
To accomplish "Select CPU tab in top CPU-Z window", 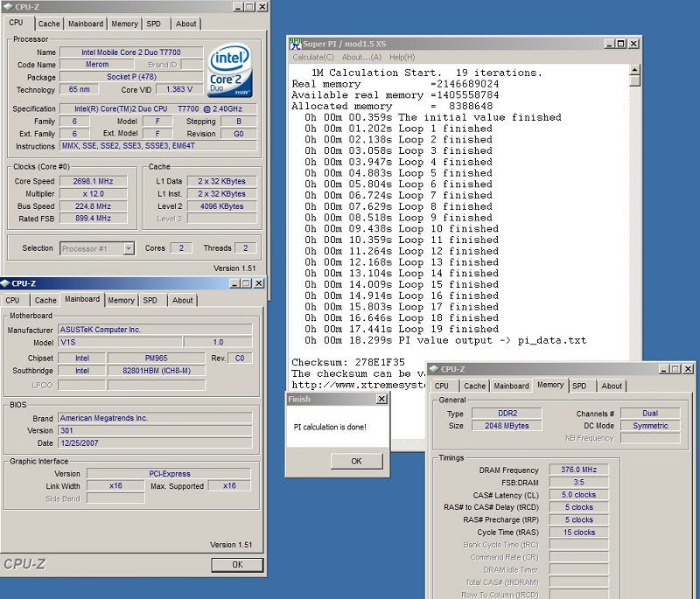I will coord(16,23).
